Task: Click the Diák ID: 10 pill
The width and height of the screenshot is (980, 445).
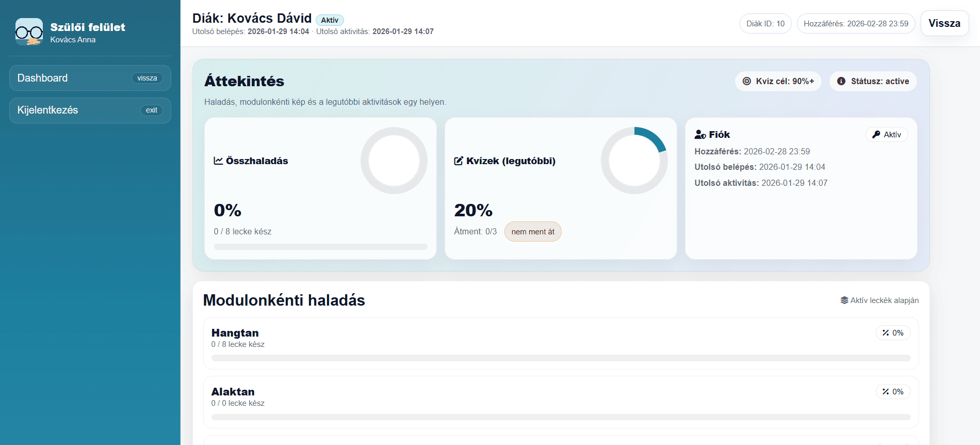Action: point(765,24)
